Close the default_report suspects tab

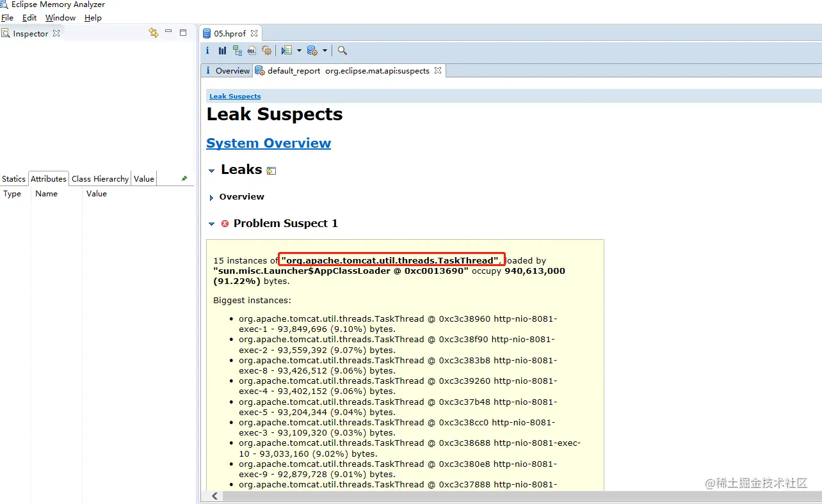[438, 70]
